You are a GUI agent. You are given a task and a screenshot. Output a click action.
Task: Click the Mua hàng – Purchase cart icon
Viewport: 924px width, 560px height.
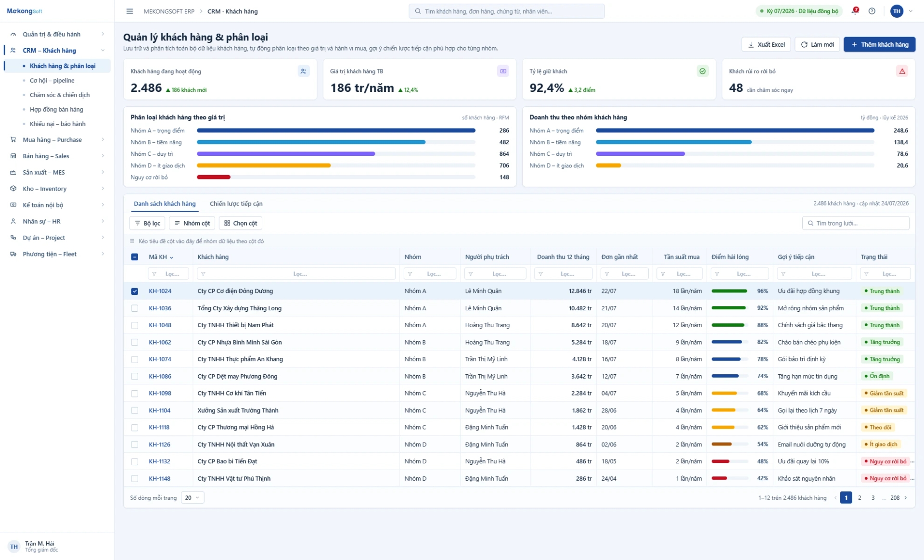[x=13, y=140]
